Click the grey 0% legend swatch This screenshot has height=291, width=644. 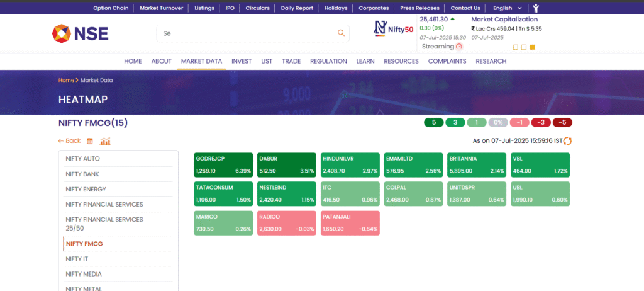(498, 123)
